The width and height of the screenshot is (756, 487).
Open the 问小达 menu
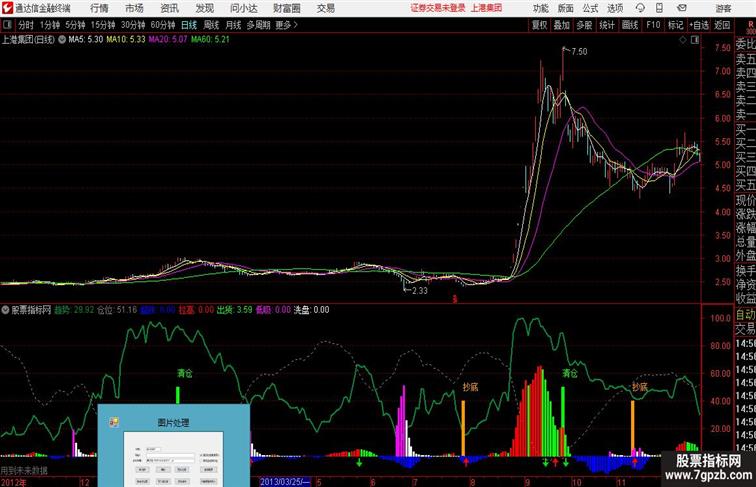pyautogui.click(x=243, y=8)
